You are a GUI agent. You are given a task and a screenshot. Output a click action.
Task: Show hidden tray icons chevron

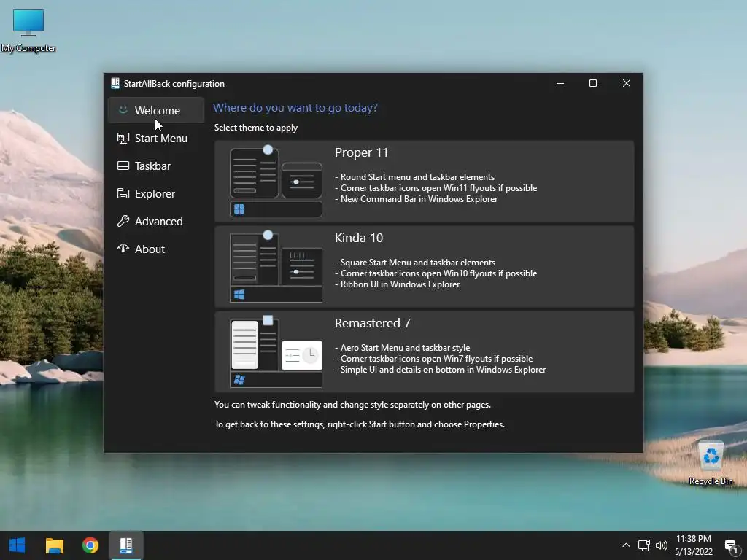pyautogui.click(x=626, y=545)
